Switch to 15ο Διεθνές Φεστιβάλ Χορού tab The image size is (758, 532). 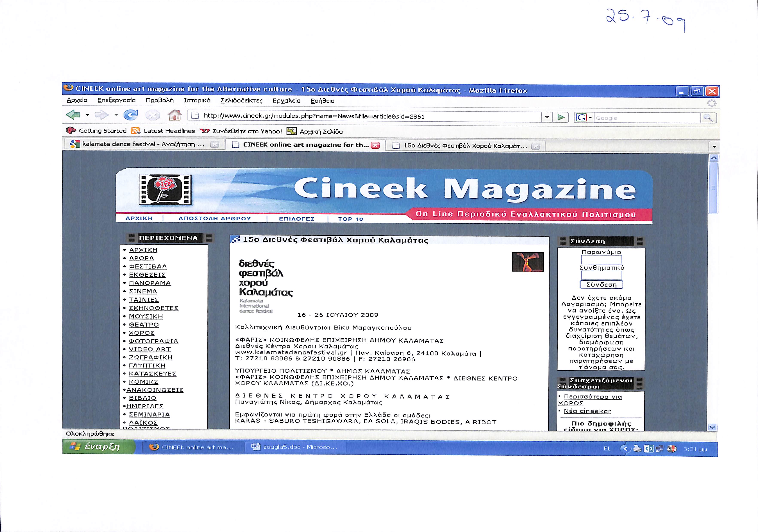point(466,146)
